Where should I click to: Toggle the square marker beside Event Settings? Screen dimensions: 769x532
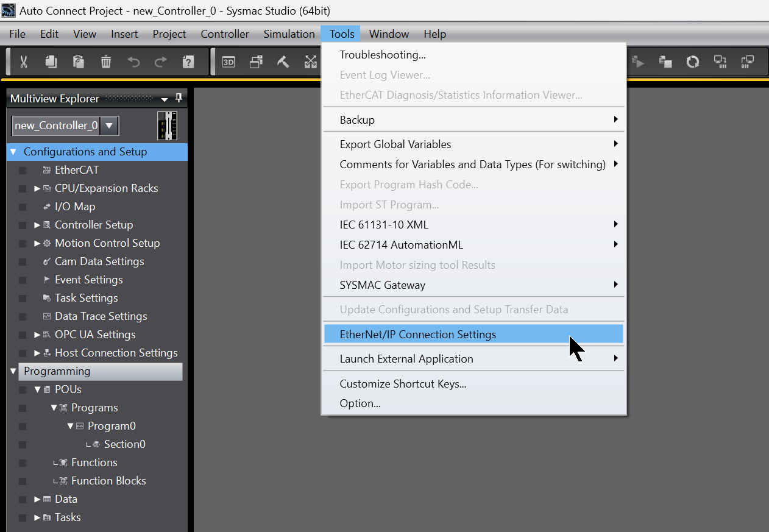coord(23,280)
